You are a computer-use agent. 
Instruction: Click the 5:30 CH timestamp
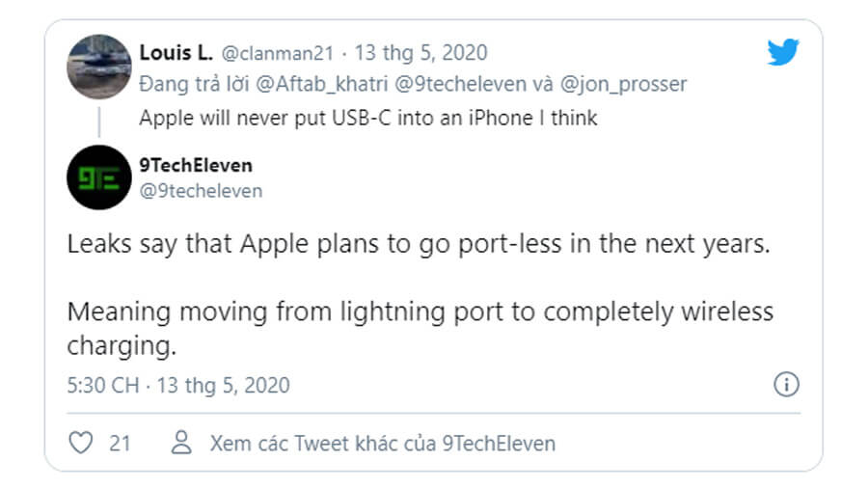(102, 386)
